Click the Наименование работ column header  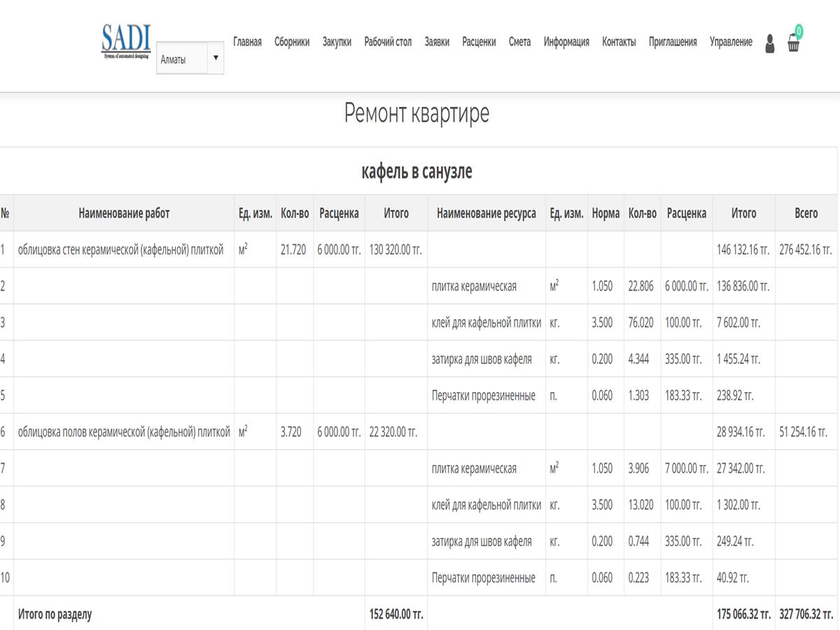124,213
